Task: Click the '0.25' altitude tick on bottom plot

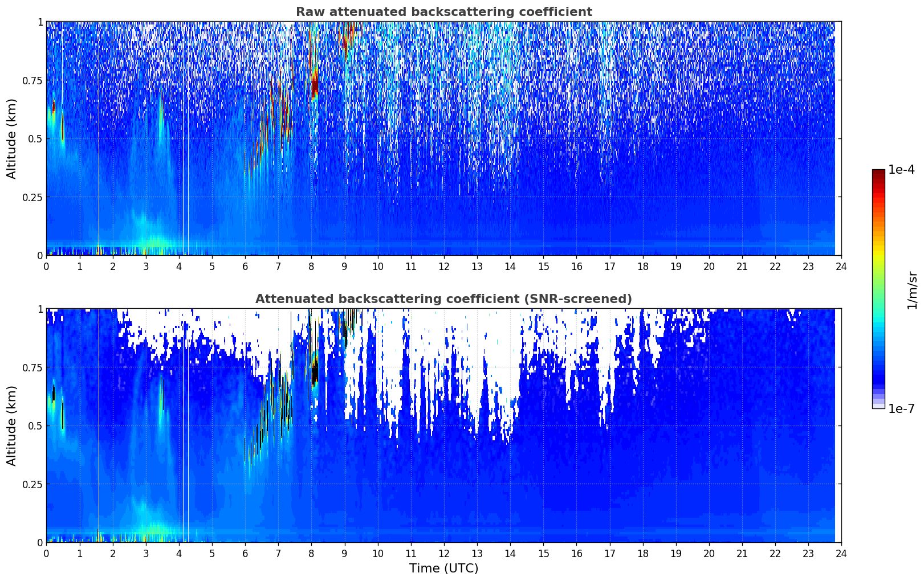Action: click(32, 484)
